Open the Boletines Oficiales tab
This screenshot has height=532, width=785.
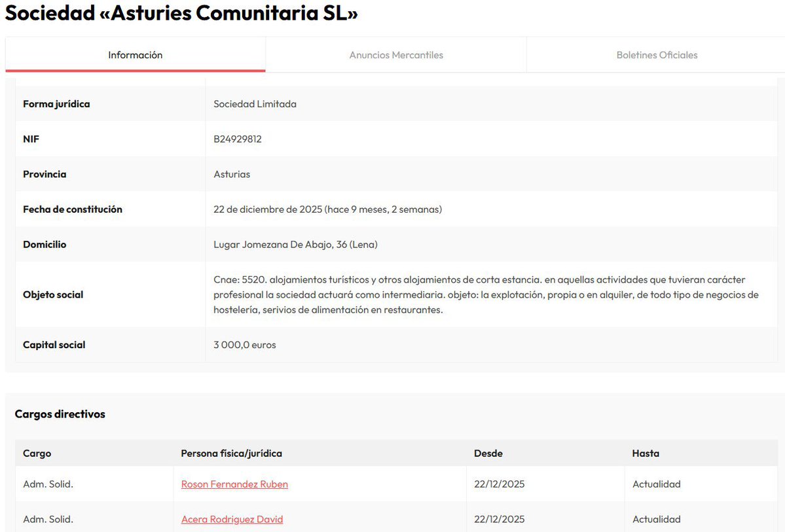(657, 55)
